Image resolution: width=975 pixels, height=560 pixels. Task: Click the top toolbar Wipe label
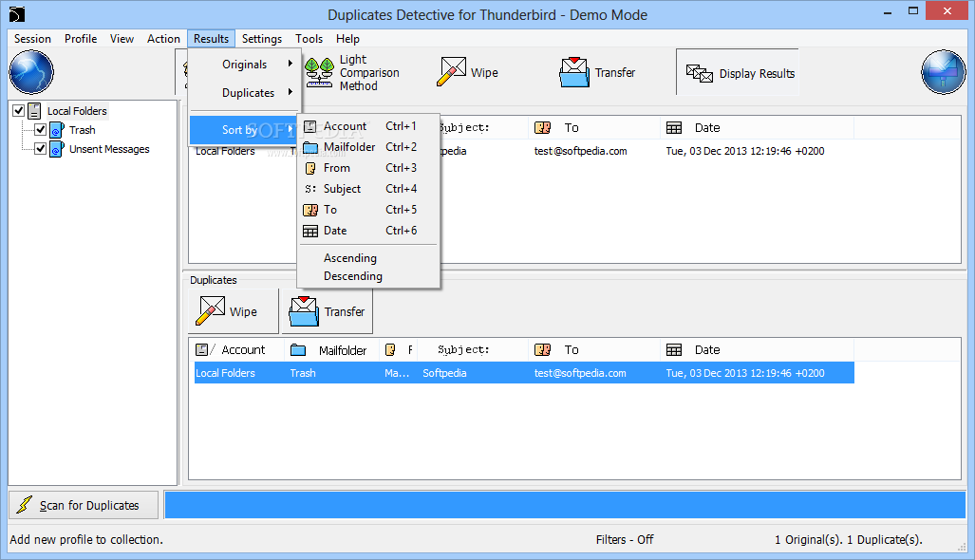click(x=484, y=73)
